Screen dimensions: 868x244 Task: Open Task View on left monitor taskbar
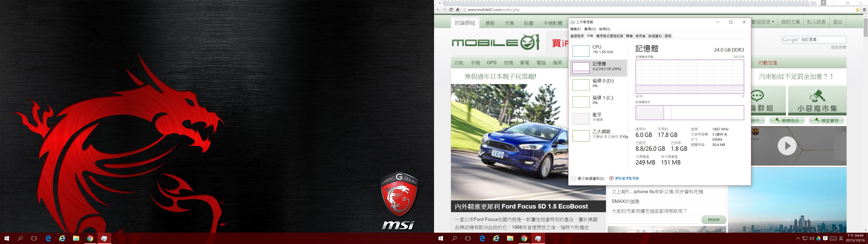click(x=34, y=238)
